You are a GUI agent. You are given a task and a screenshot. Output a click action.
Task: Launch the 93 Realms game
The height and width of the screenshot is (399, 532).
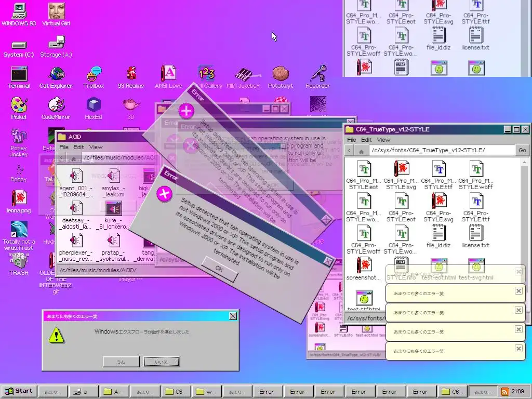tap(131, 78)
